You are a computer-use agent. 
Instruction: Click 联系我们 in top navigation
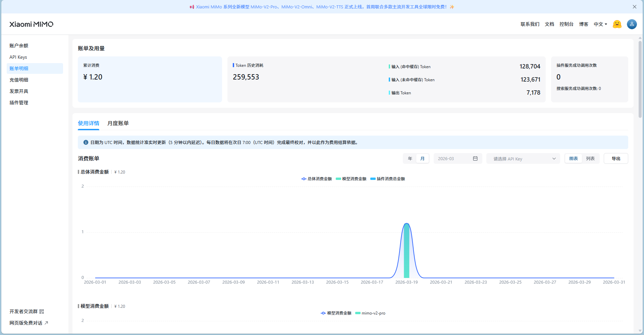coord(530,24)
